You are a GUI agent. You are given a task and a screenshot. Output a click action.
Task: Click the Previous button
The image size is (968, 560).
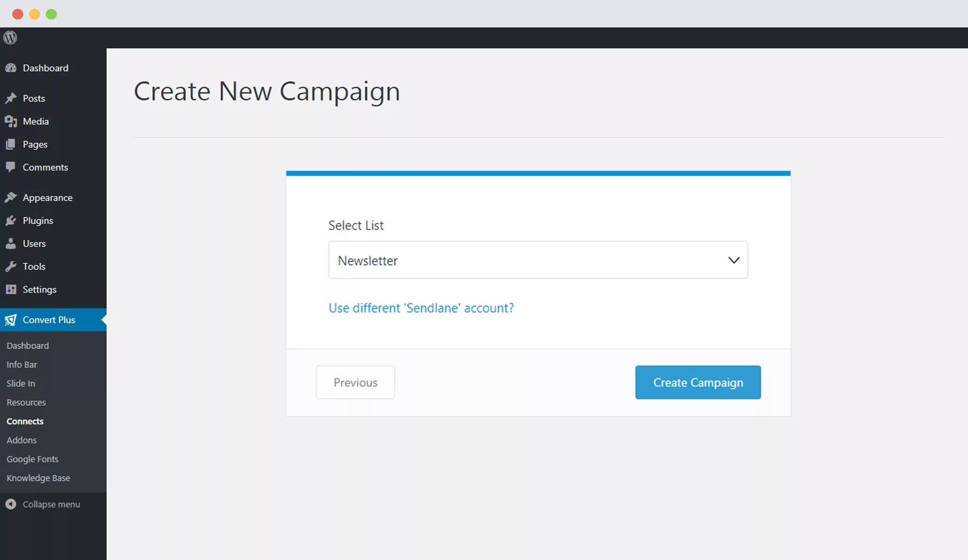pyautogui.click(x=355, y=382)
